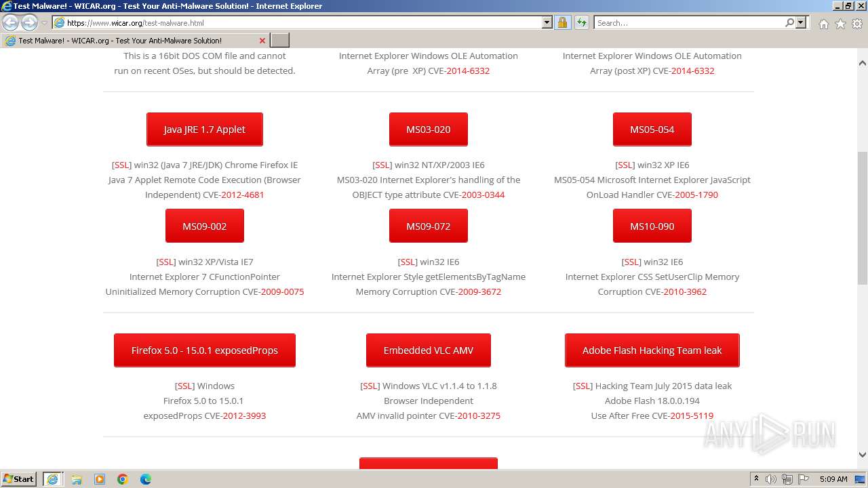This screenshot has height=488, width=868.
Task: Click the browser Forward arrow button
Action: point(29,22)
